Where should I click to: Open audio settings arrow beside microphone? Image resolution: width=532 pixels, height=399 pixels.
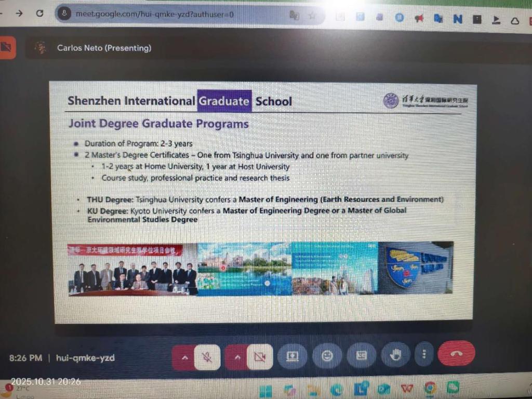(183, 357)
